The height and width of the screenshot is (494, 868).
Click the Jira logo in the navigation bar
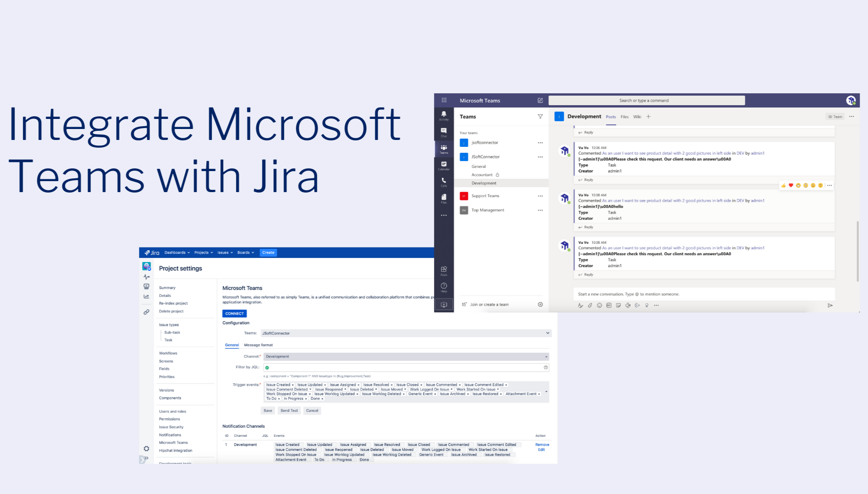tap(152, 252)
